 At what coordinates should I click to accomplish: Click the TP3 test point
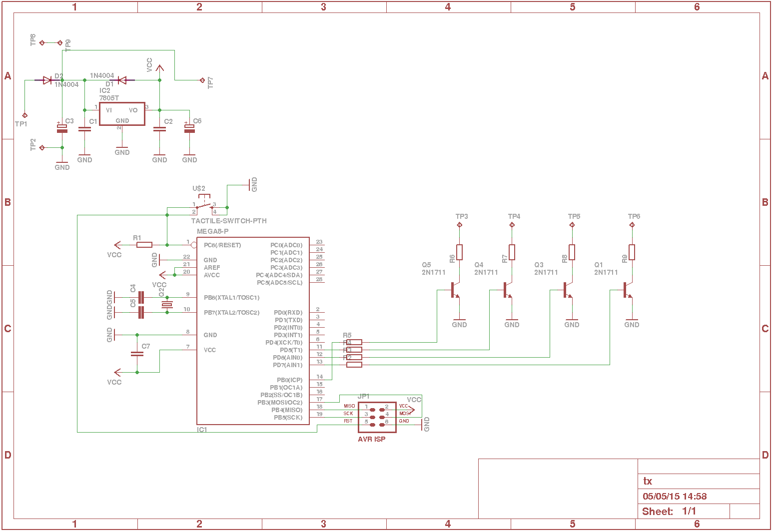coord(459,225)
